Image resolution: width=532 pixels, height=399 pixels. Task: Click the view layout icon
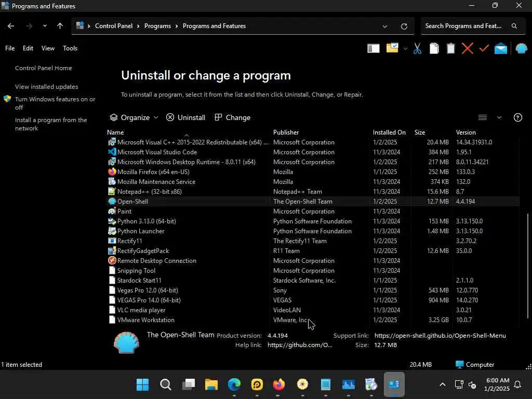[x=483, y=117]
